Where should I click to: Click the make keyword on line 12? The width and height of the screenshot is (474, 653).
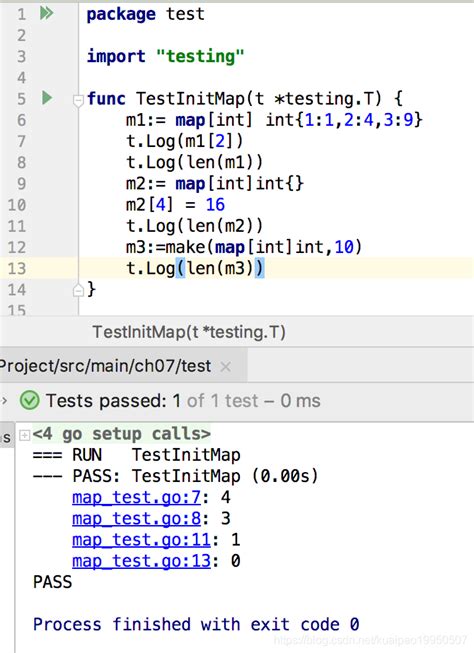tap(185, 247)
